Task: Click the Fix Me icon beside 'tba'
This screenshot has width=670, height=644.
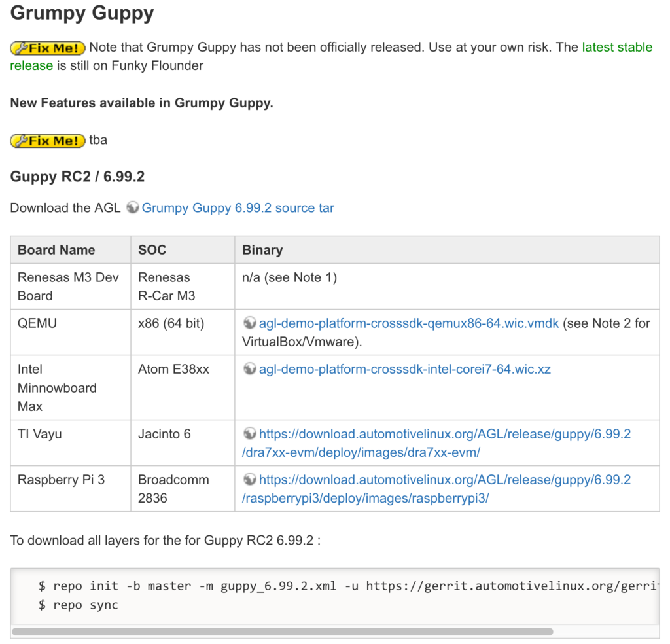Action: [47, 140]
